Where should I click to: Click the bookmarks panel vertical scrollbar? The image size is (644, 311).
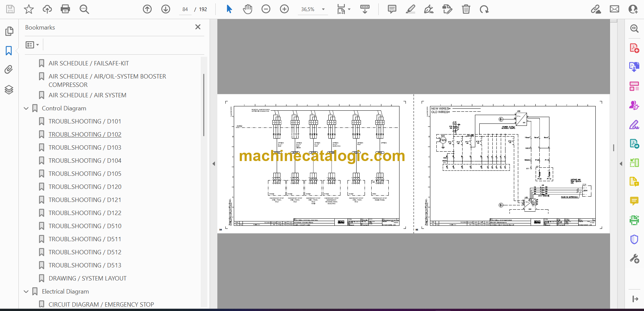point(204,105)
